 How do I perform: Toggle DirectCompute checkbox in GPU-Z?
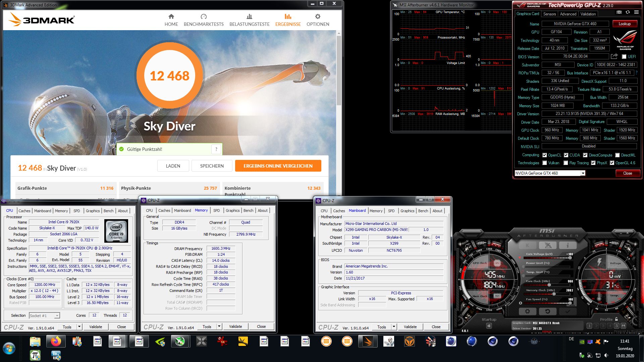click(585, 155)
